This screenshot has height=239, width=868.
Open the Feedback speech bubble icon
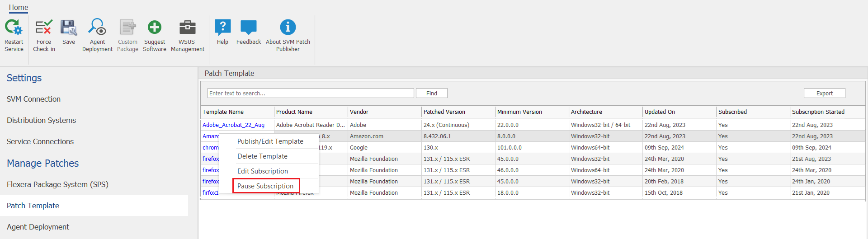coord(248,28)
